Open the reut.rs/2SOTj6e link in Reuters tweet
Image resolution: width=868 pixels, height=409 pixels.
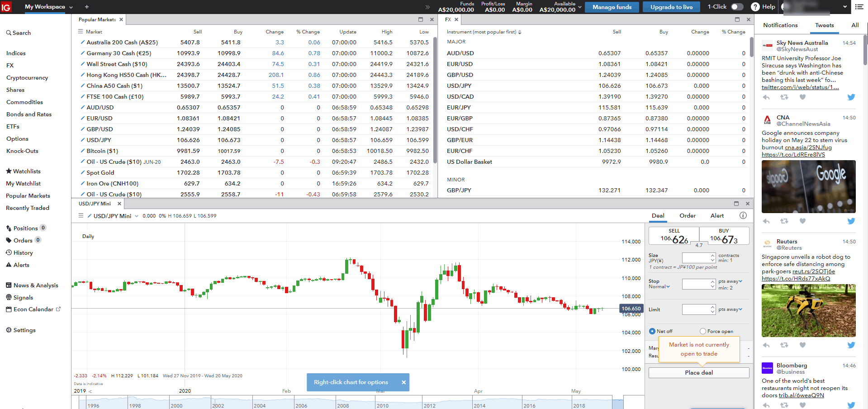coord(814,271)
